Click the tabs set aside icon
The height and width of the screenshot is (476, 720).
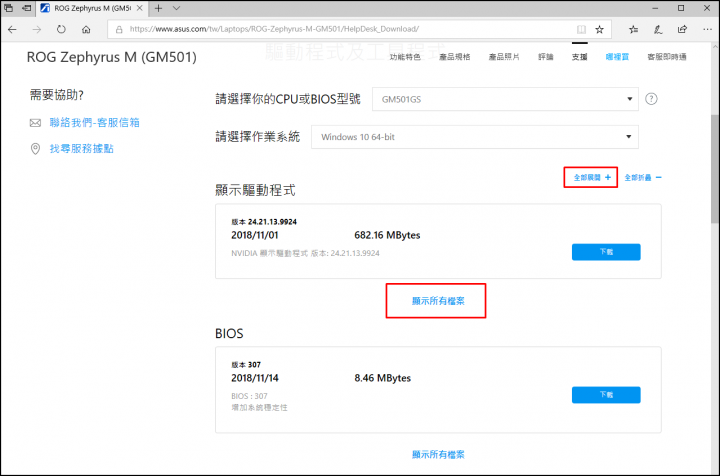(9, 8)
